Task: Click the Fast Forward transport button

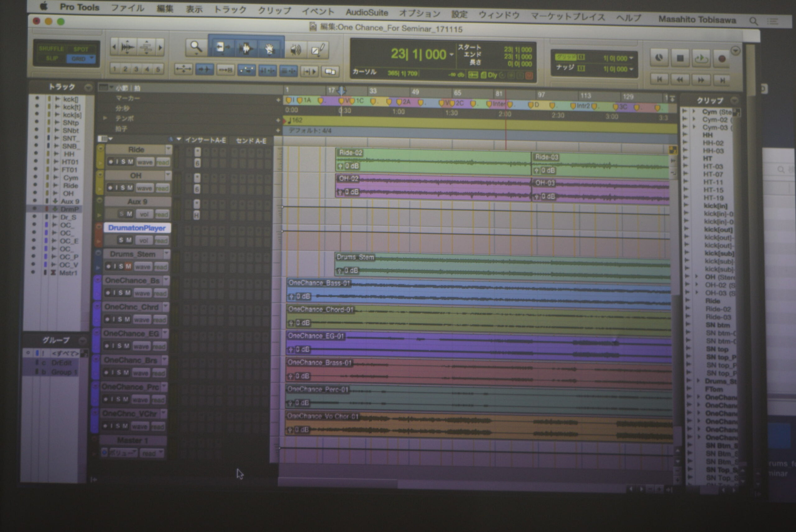Action: (701, 80)
